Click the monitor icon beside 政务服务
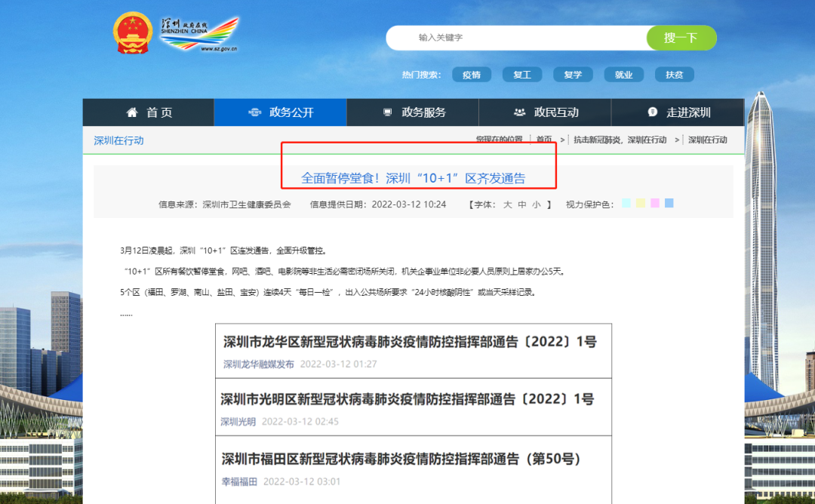This screenshot has height=504, width=815. point(387,112)
